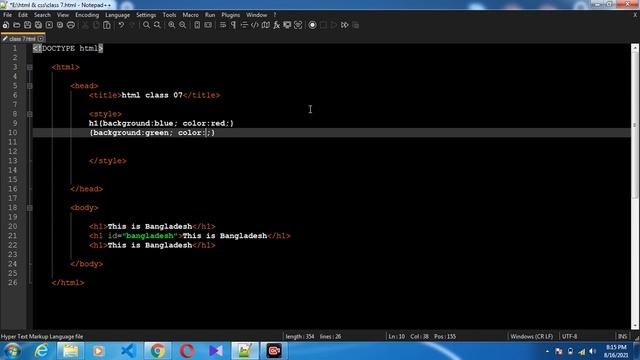Viewport: 640px width, 360px height.
Task: Open the User Defined Language icon
Action: (255, 25)
